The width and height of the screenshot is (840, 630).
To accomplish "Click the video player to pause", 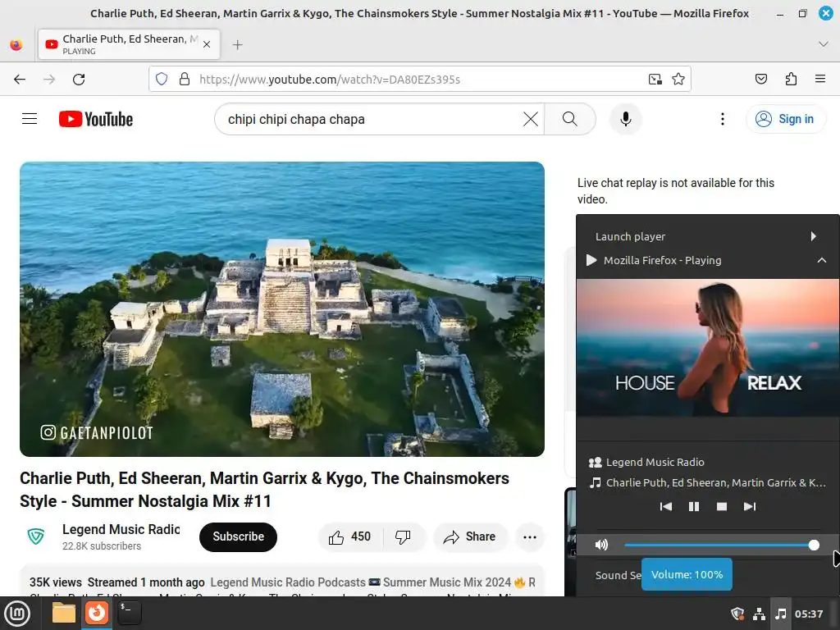I will tap(282, 309).
